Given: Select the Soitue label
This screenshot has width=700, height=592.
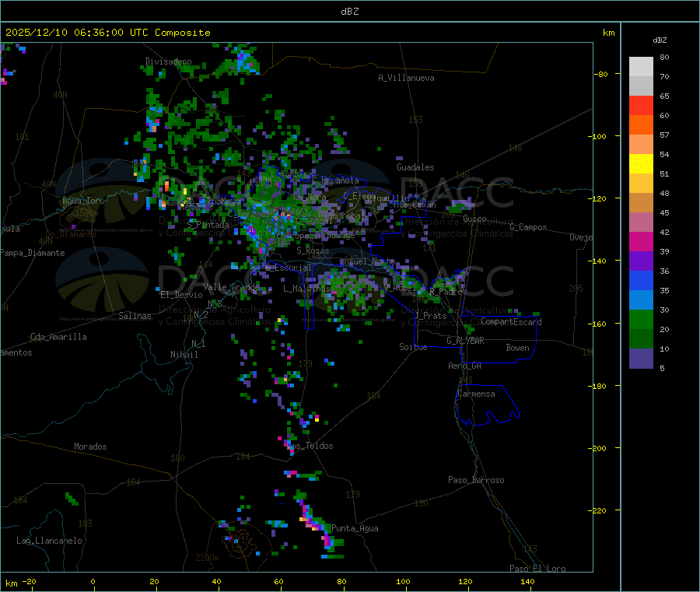Looking at the screenshot, I should point(413,347).
